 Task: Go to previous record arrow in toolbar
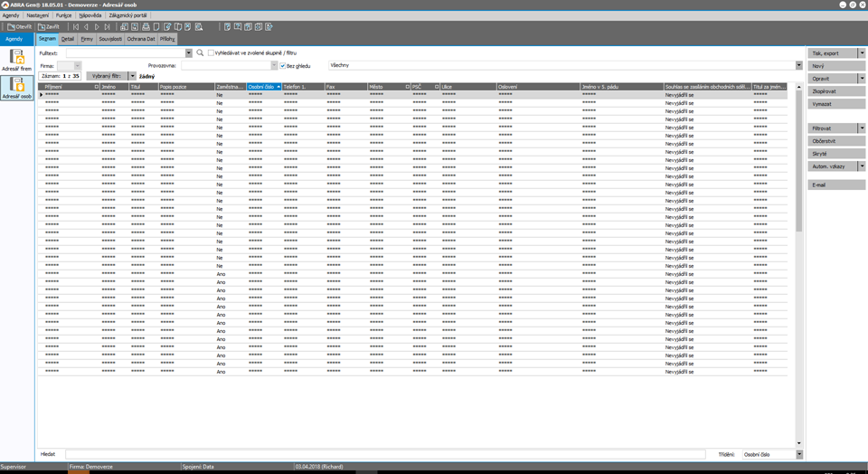pyautogui.click(x=86, y=26)
